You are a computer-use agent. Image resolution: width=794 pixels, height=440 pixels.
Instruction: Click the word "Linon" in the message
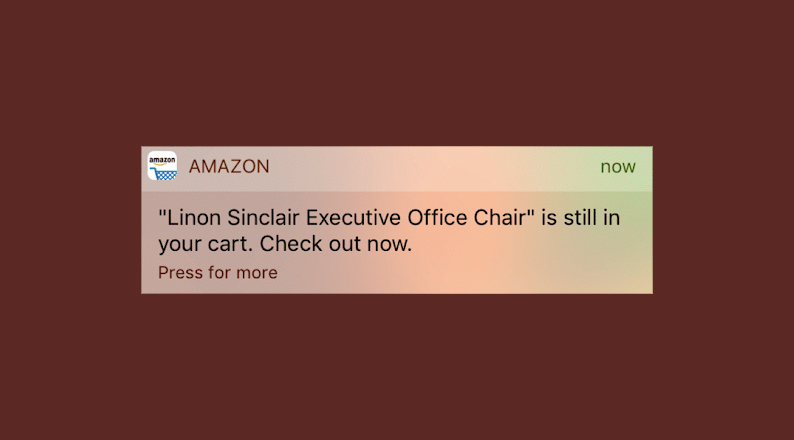[191, 218]
